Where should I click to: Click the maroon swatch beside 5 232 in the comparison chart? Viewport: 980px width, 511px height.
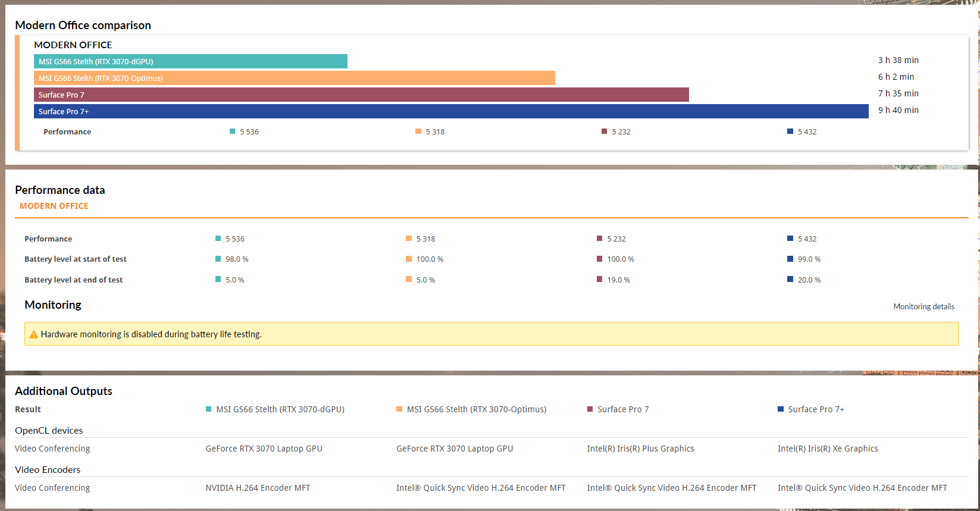pos(605,131)
